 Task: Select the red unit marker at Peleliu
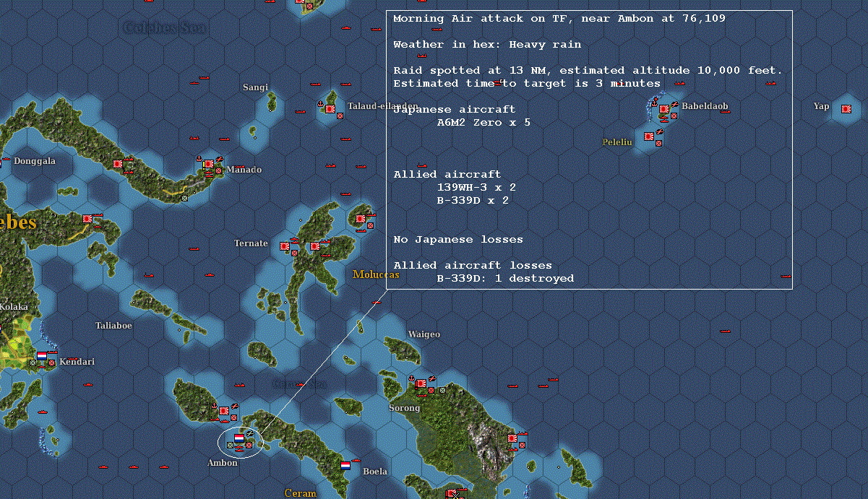point(658,143)
